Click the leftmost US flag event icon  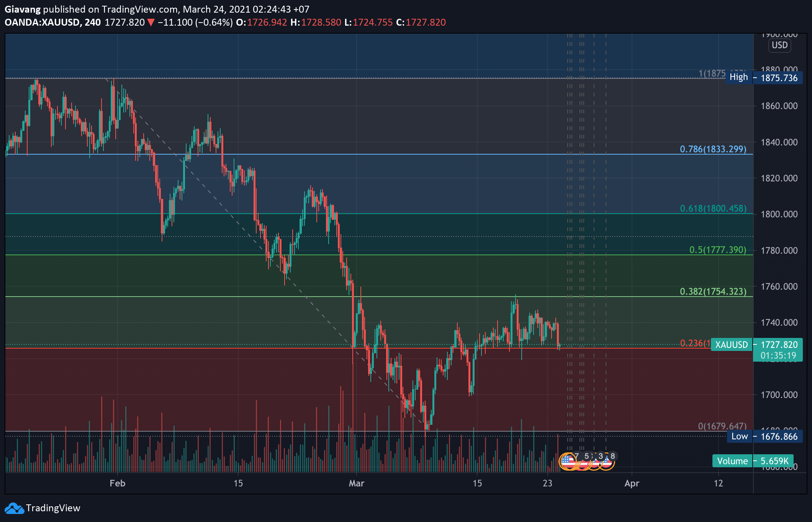(568, 461)
